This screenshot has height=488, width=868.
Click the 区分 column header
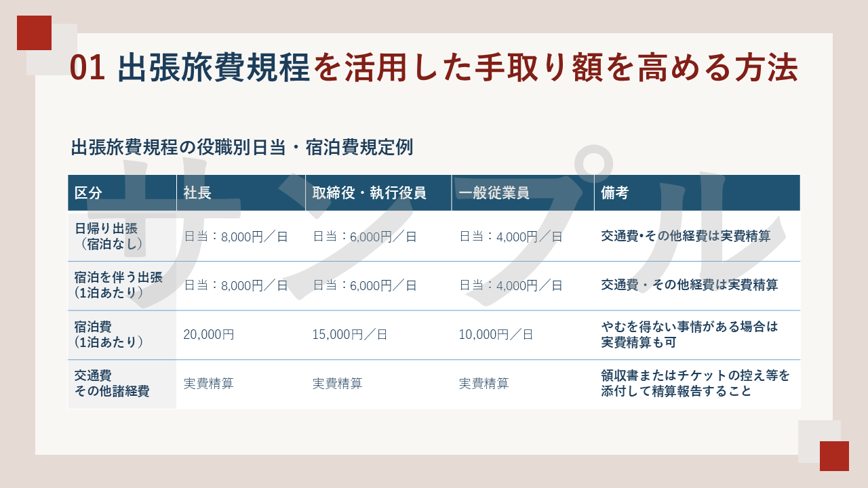[x=88, y=192]
